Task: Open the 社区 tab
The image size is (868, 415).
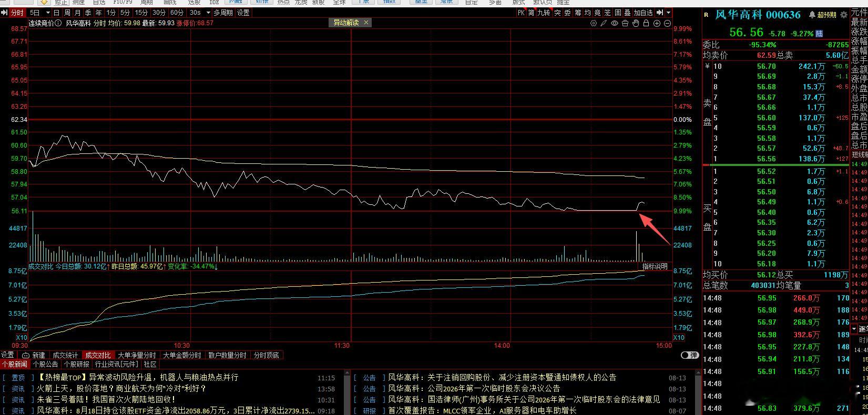Action: coord(150,364)
